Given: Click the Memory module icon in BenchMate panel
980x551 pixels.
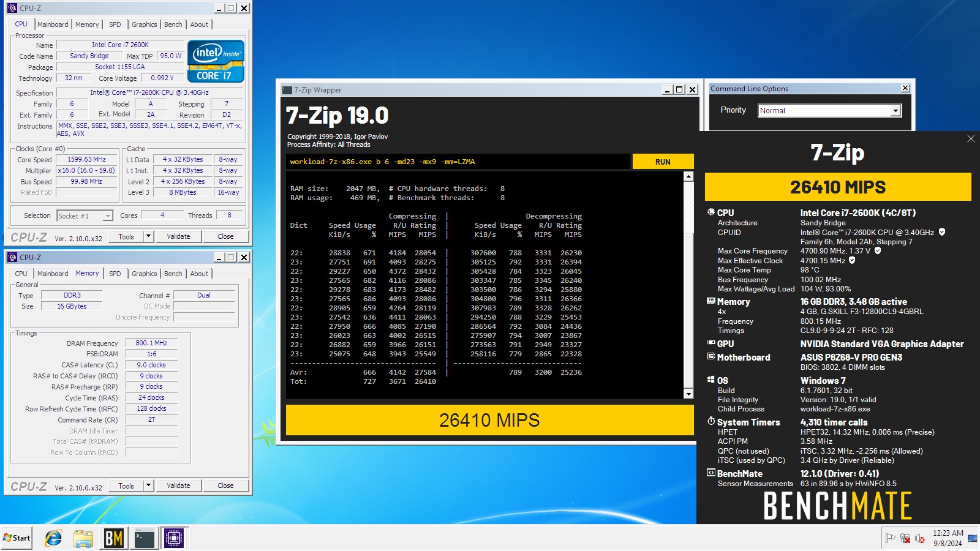Looking at the screenshot, I should [x=711, y=301].
